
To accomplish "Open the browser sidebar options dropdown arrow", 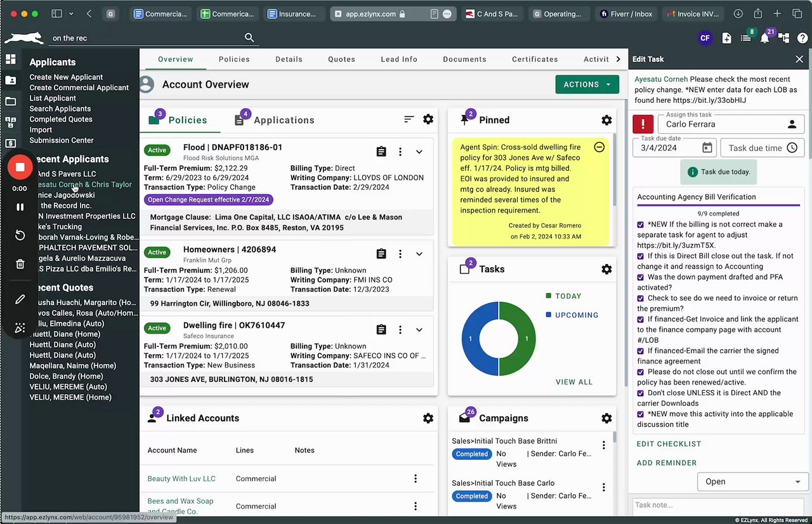I will coord(71,13).
